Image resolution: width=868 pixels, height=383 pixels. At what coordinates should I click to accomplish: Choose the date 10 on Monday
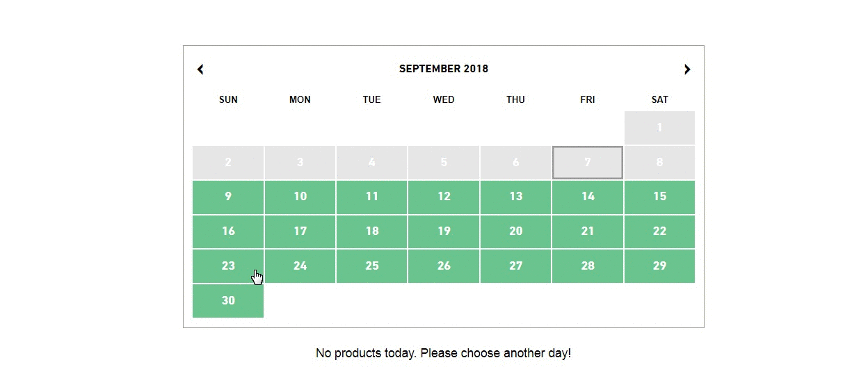pos(300,197)
